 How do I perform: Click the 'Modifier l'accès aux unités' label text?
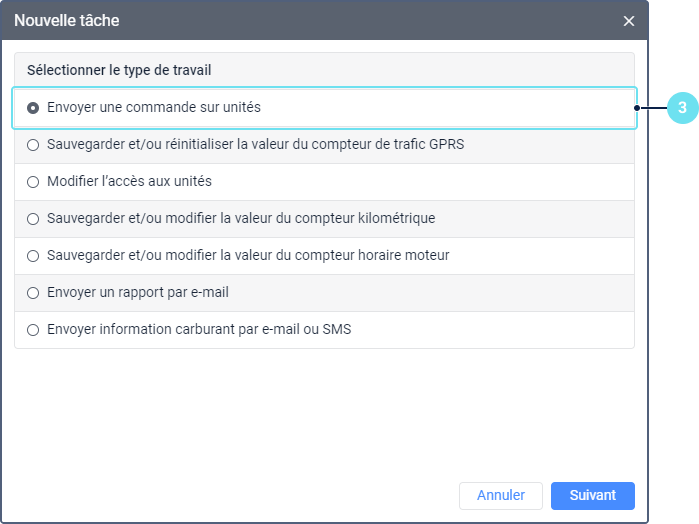point(129,181)
